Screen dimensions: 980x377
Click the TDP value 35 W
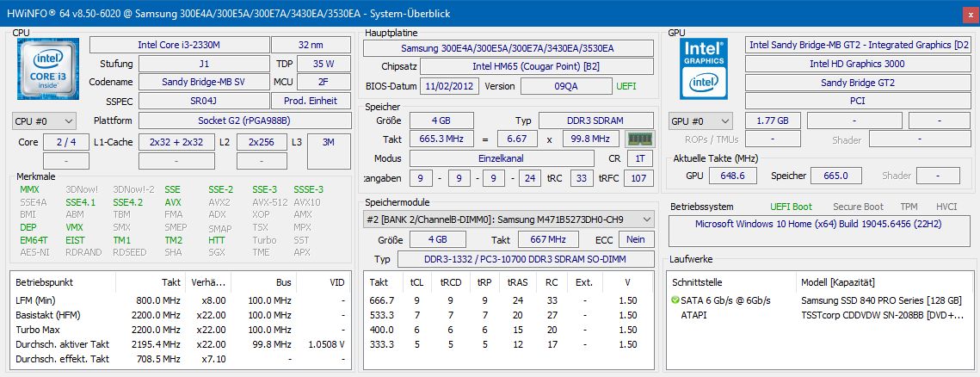tap(324, 64)
